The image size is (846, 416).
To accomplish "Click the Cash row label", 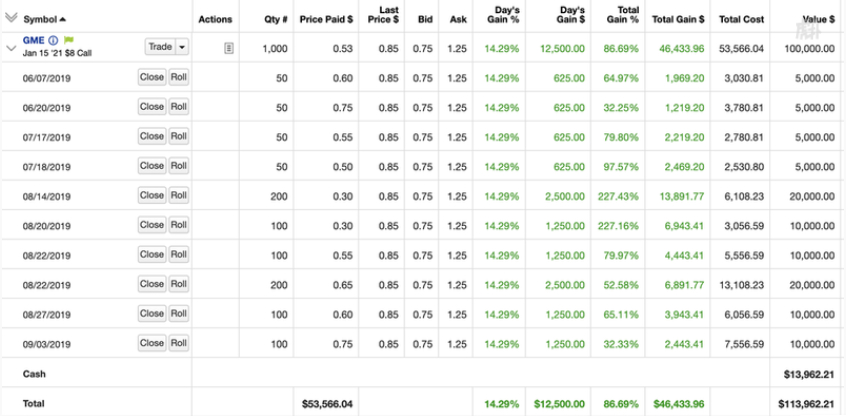I will [34, 373].
